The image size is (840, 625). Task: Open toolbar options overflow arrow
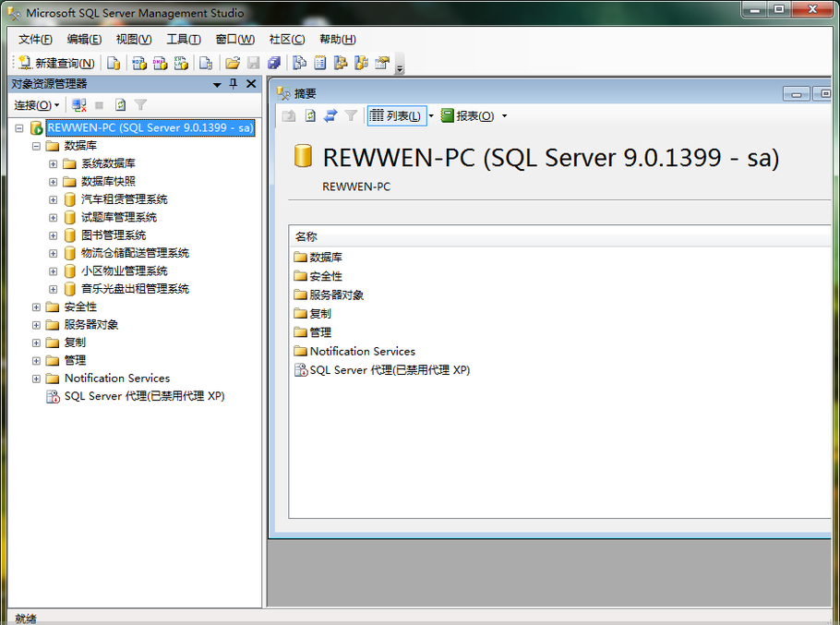pyautogui.click(x=400, y=66)
